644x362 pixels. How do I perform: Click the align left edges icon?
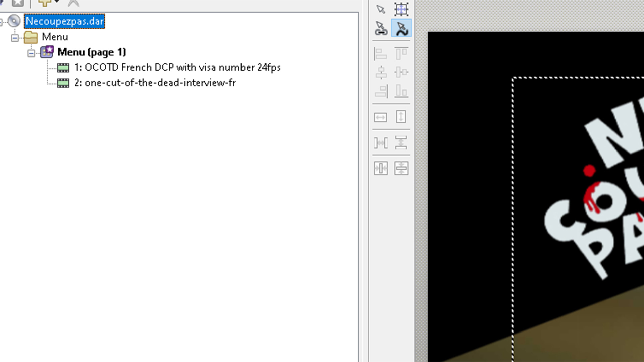[381, 54]
